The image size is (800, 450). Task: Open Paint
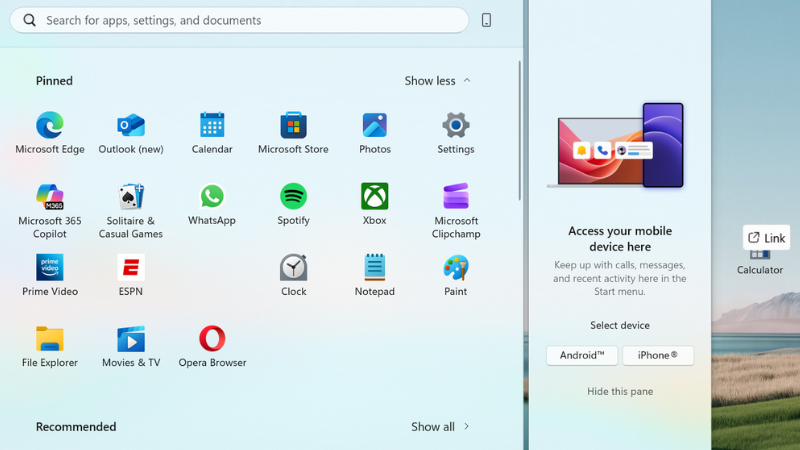coord(456,276)
